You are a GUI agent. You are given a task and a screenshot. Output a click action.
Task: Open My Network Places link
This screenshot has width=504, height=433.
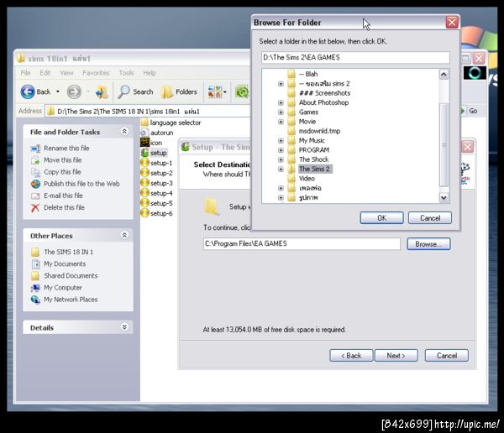coord(71,300)
